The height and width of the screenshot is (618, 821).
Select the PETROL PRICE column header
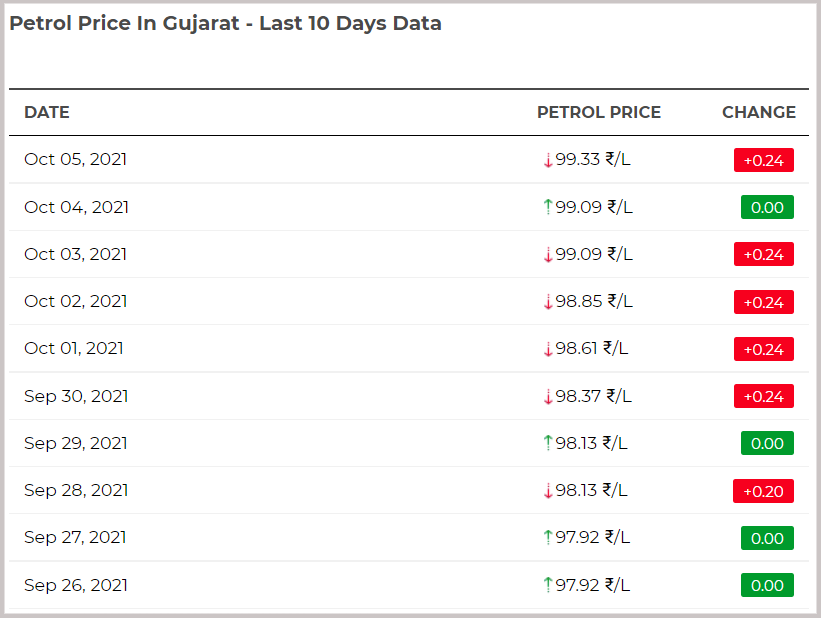click(x=599, y=112)
